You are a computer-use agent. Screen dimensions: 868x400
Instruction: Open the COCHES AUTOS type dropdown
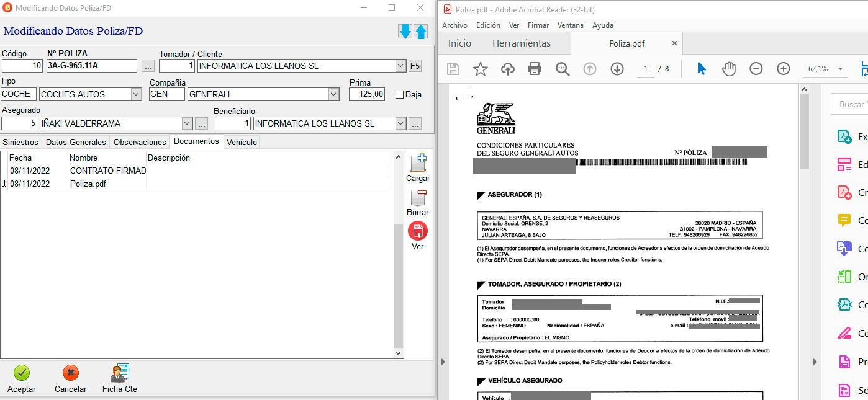coord(136,94)
